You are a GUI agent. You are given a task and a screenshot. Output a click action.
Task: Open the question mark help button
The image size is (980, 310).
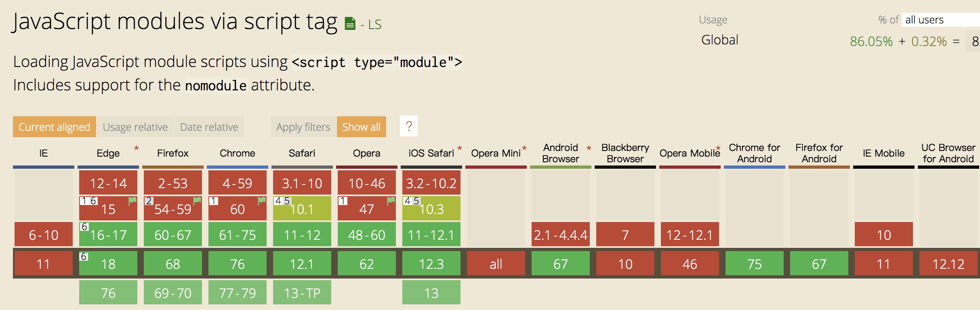coord(409,127)
